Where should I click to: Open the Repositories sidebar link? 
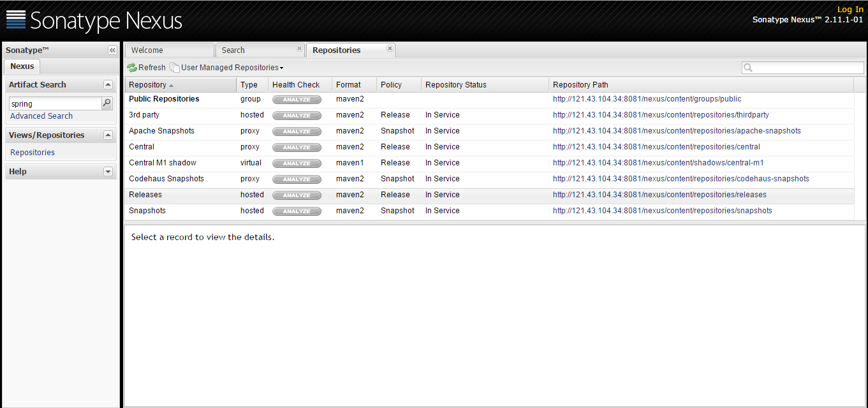click(x=33, y=153)
